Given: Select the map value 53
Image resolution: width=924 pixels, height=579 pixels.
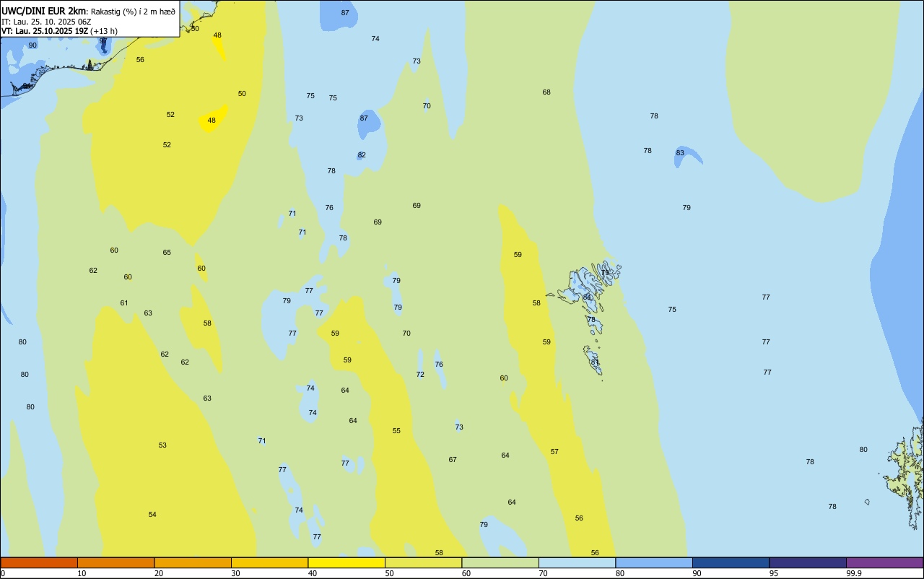Looking at the screenshot, I should click(162, 445).
